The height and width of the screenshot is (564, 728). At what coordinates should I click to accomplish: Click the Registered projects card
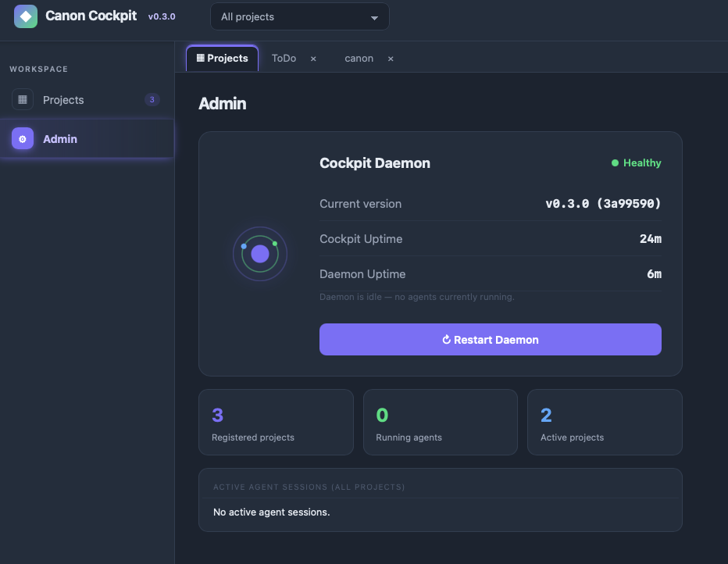276,422
